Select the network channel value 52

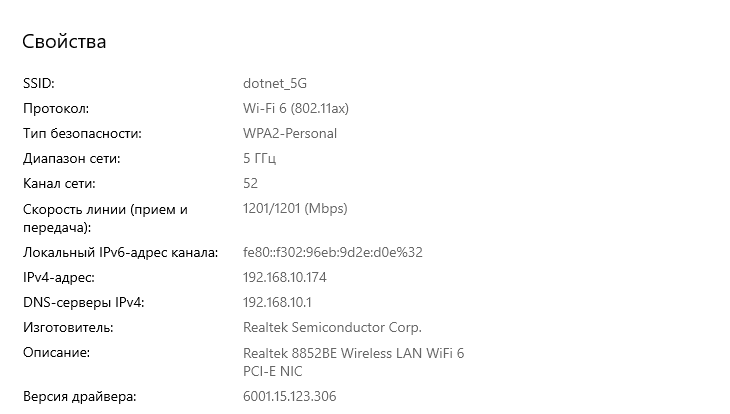250,183
